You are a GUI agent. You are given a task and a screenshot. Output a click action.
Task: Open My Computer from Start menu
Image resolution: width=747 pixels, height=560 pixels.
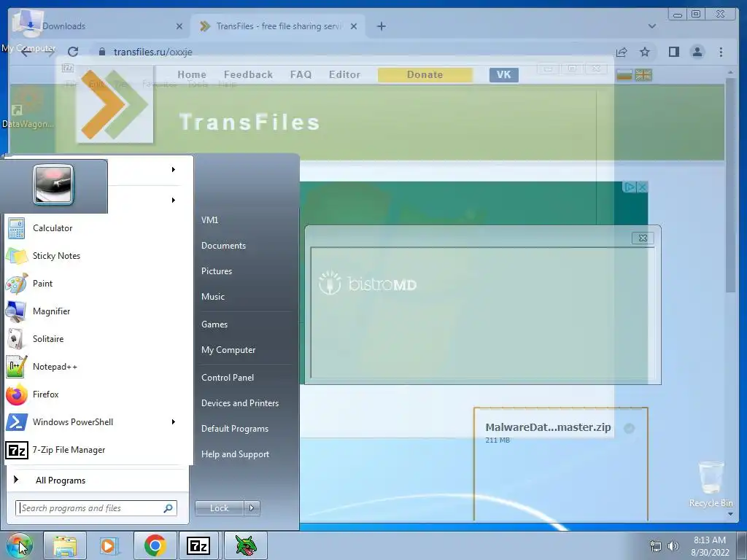point(228,350)
